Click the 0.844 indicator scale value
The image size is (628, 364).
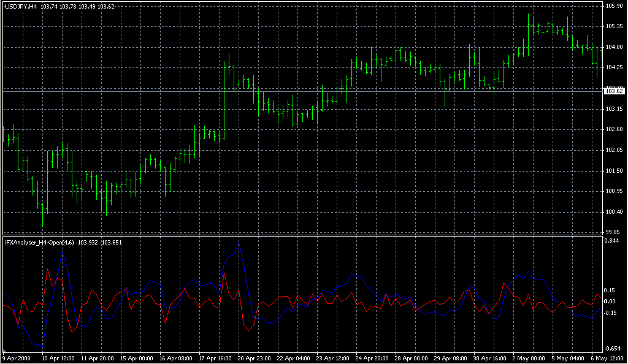(612, 241)
